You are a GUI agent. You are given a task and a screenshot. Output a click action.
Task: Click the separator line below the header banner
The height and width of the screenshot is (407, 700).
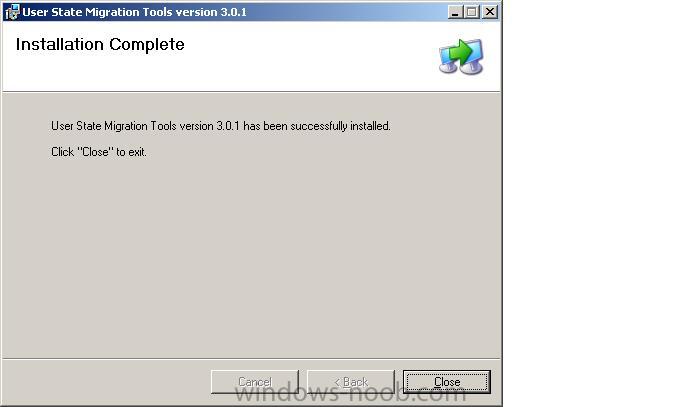point(251,92)
